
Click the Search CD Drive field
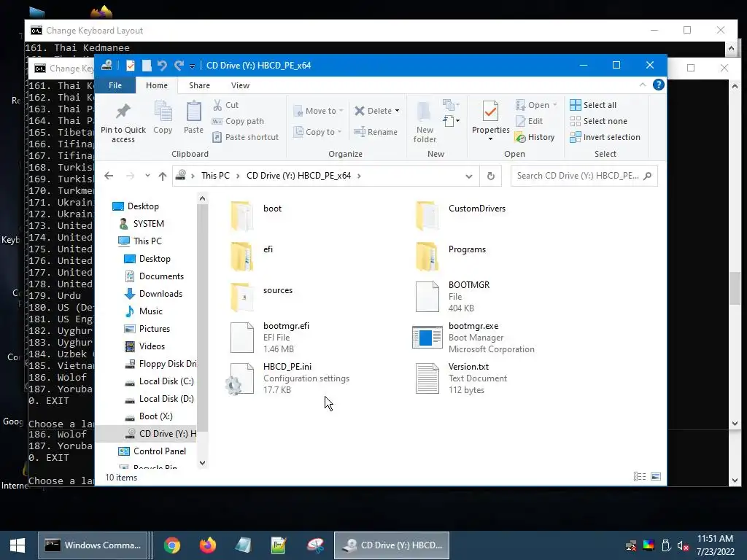[x=584, y=176]
